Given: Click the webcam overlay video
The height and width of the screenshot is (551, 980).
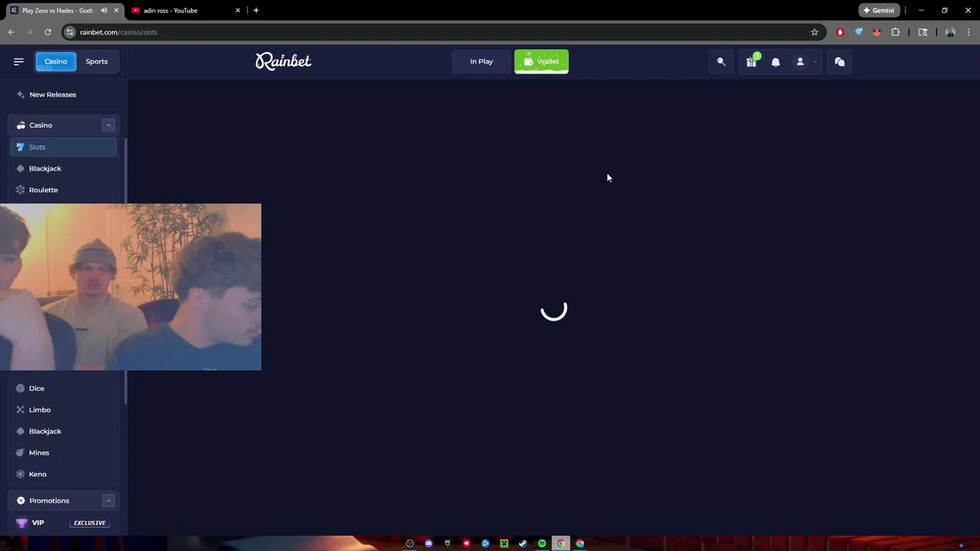Looking at the screenshot, I should 130,287.
